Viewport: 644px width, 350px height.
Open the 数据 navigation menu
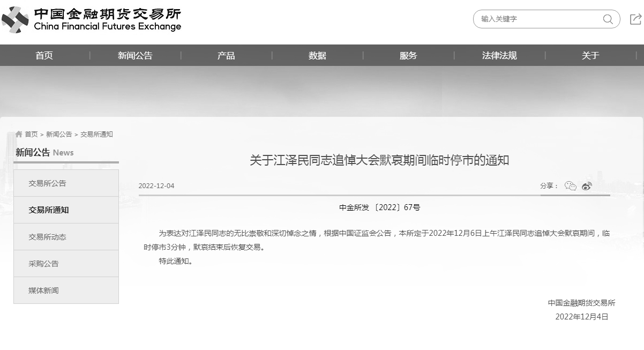pyautogui.click(x=317, y=55)
